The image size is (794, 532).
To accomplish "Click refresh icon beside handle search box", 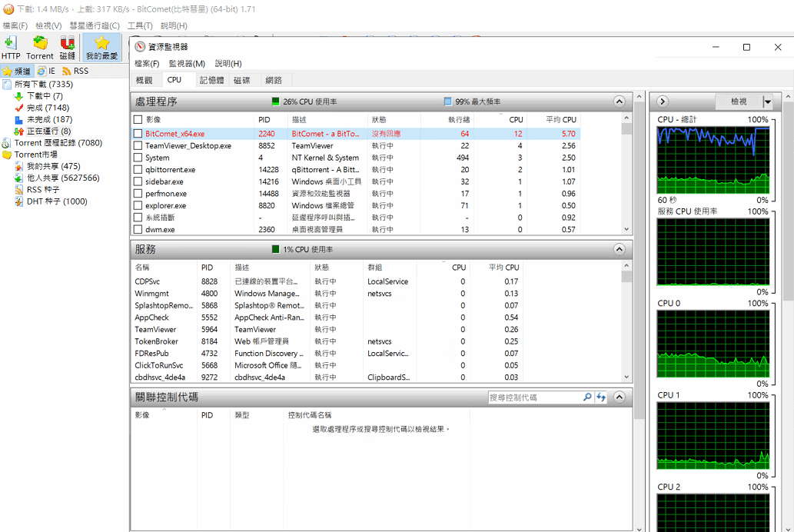I will pyautogui.click(x=601, y=397).
